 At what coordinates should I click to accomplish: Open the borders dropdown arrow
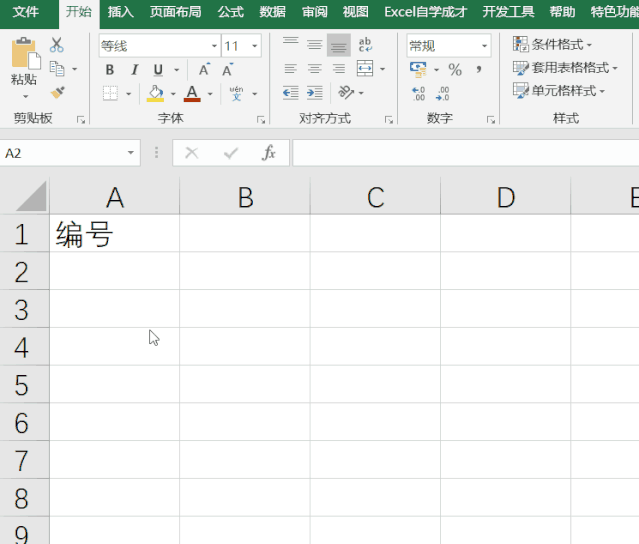[129, 94]
